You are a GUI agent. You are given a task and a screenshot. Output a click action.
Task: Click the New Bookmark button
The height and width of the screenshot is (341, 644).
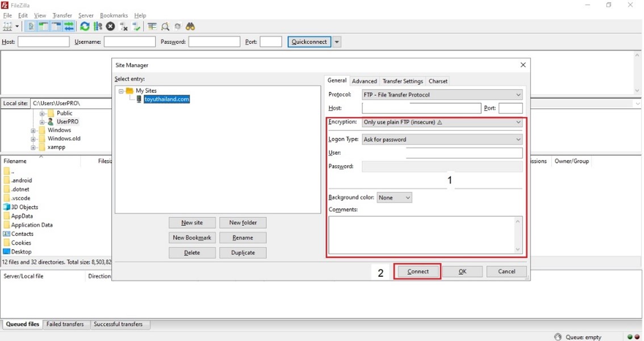click(x=192, y=238)
